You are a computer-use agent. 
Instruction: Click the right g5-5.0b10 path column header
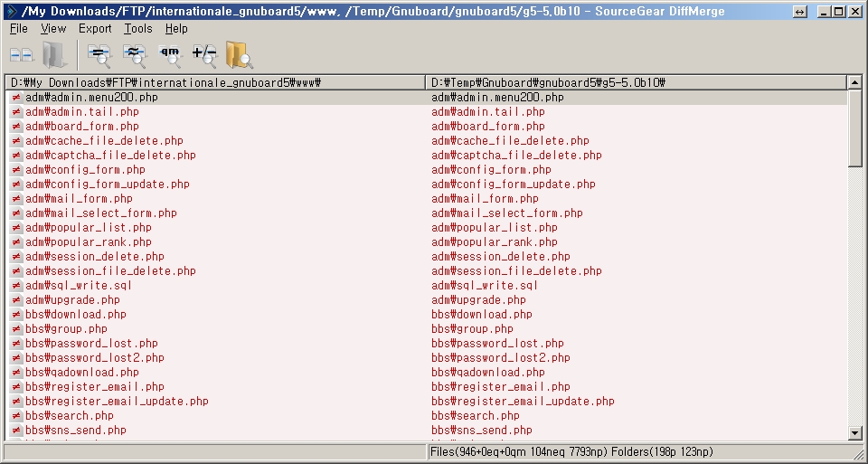pos(636,82)
